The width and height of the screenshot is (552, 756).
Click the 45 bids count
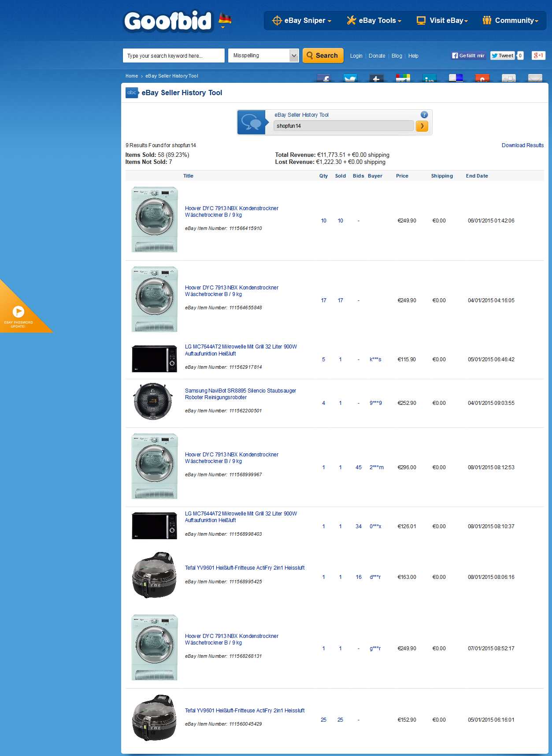[x=359, y=467]
